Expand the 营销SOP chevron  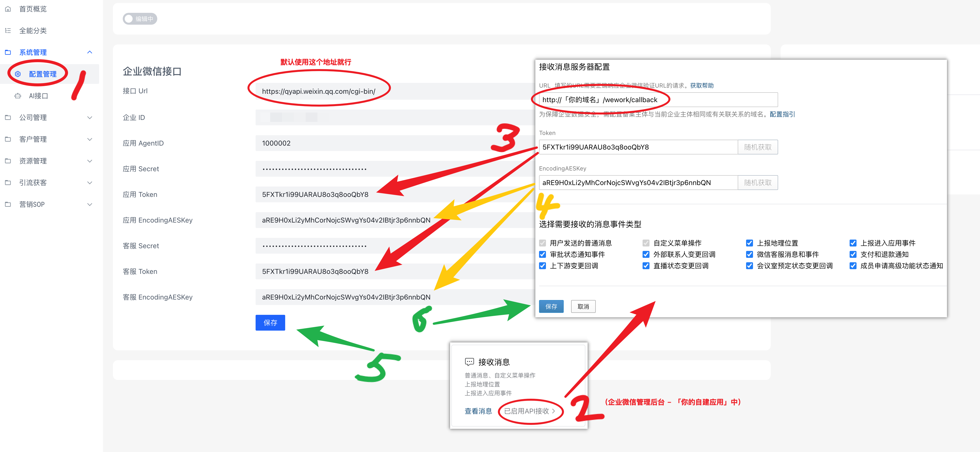click(90, 204)
